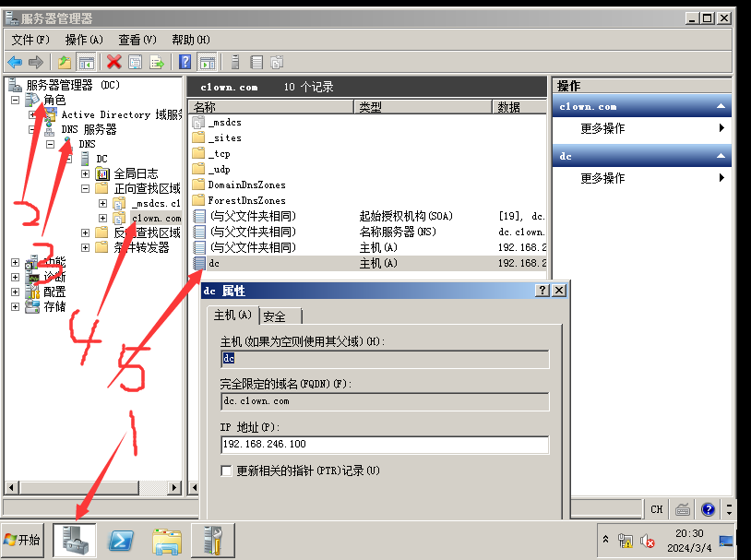751x560 pixels.
Task: Click the 开始 Start button
Action: click(23, 541)
